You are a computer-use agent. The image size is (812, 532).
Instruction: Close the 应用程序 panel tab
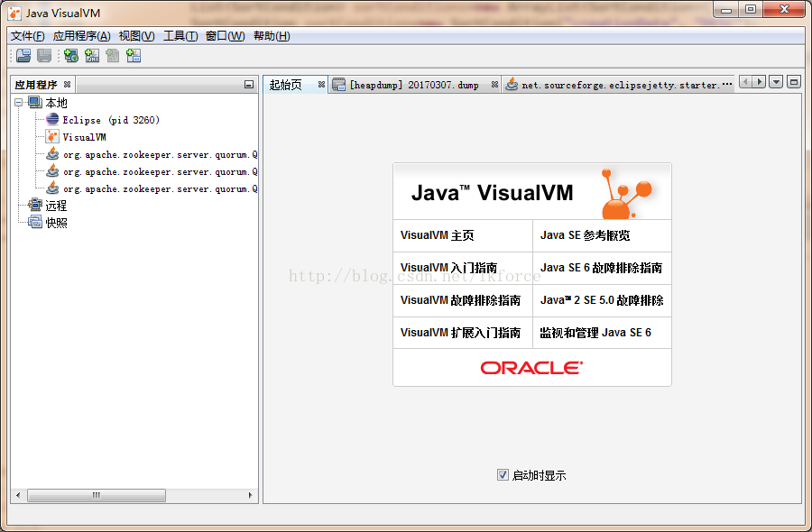point(67,85)
